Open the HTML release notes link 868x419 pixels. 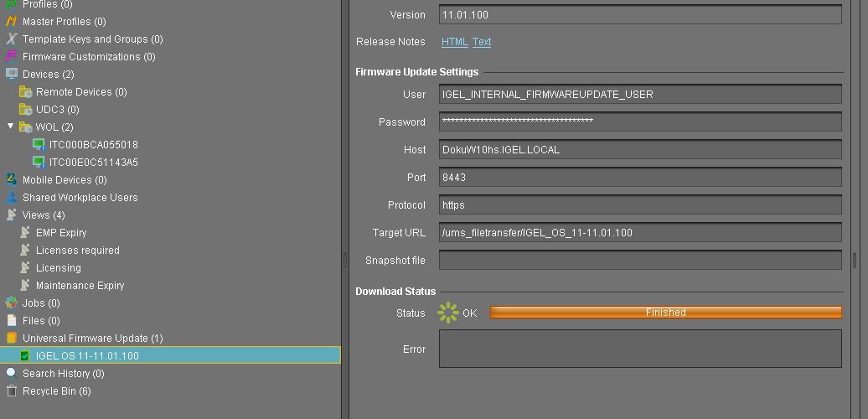click(x=454, y=42)
